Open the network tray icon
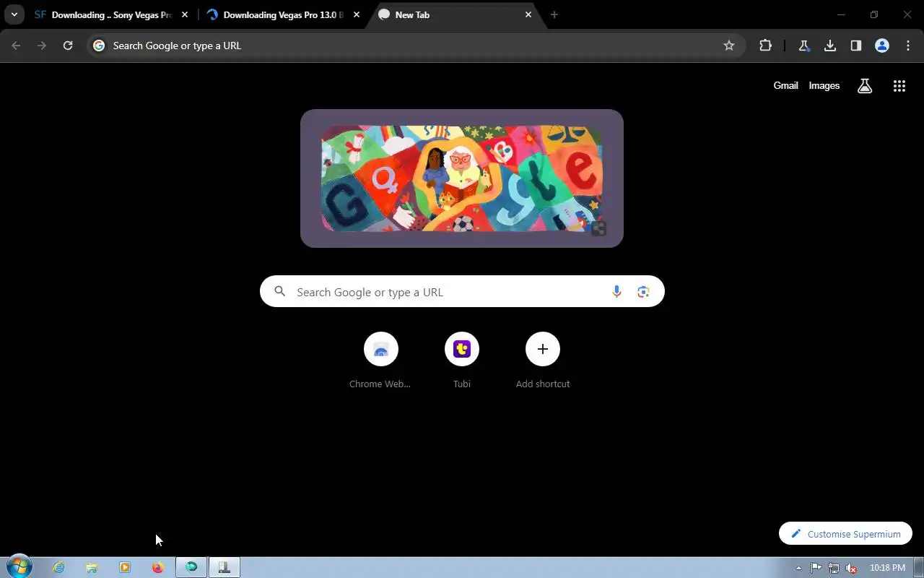 834,568
